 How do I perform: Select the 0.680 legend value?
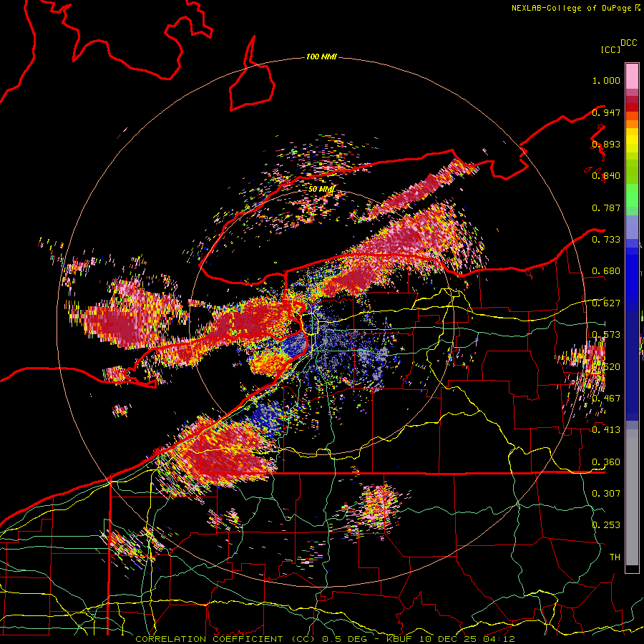pos(606,271)
